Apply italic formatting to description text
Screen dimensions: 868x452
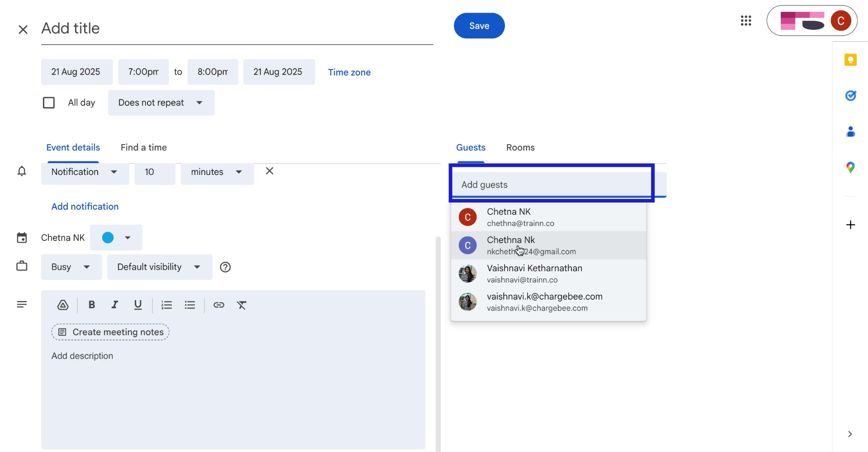[x=115, y=305]
